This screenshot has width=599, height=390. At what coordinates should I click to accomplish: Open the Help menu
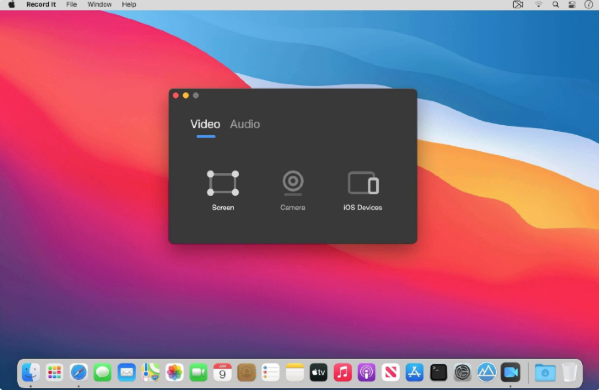129,5
